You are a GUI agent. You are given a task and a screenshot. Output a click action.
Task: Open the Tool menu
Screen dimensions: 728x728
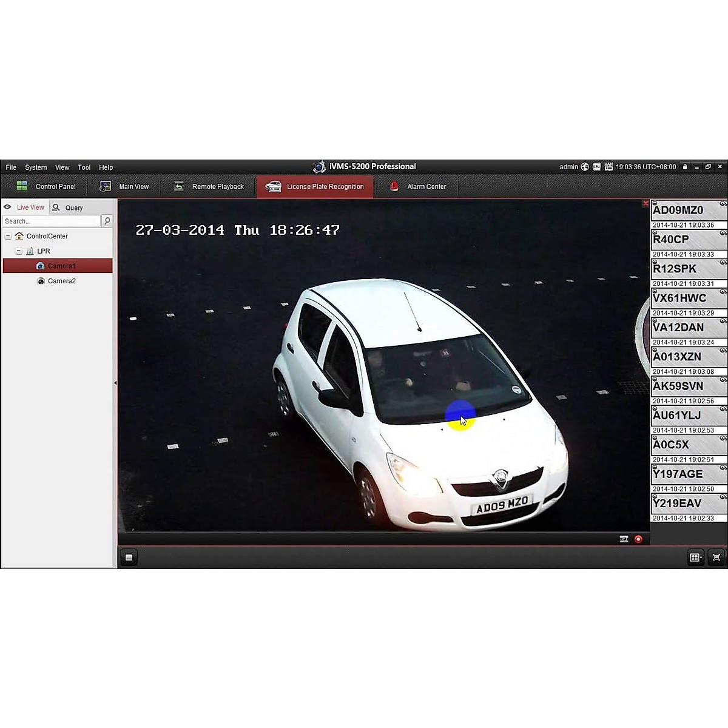coord(84,167)
